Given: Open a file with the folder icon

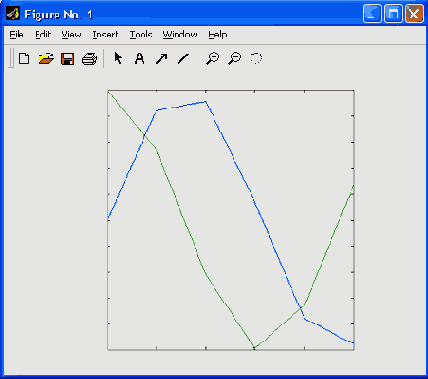Looking at the screenshot, I should pos(46,59).
